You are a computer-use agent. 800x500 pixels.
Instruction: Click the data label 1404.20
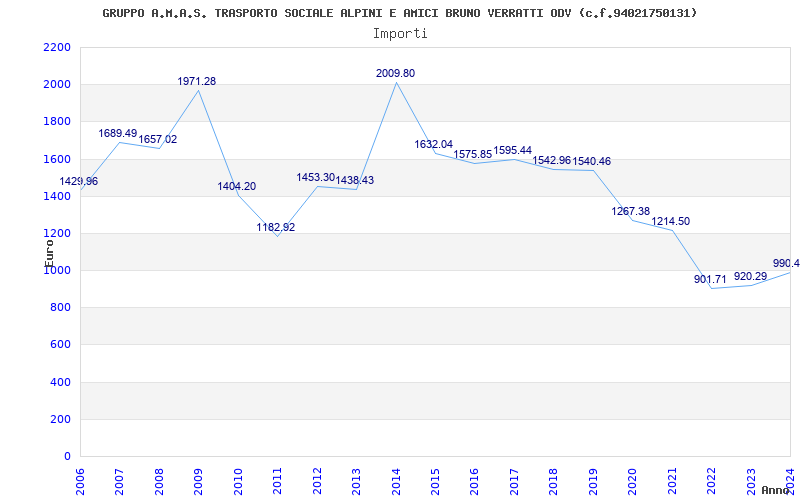(x=237, y=186)
